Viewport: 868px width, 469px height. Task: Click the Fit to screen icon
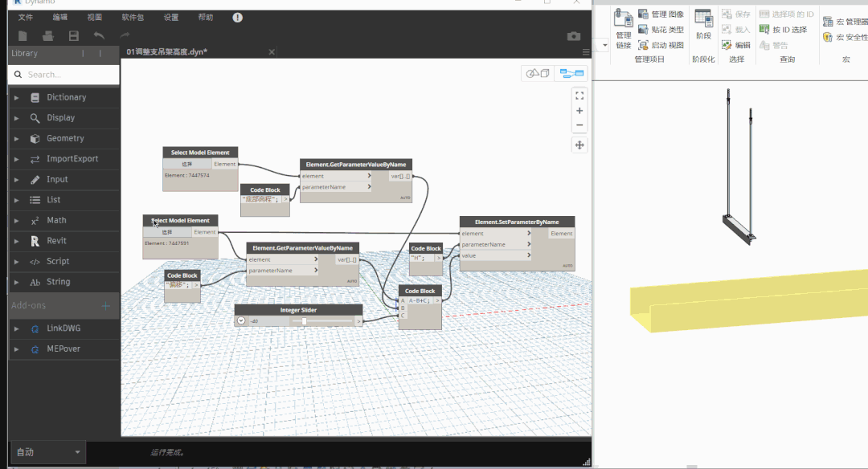tap(579, 96)
